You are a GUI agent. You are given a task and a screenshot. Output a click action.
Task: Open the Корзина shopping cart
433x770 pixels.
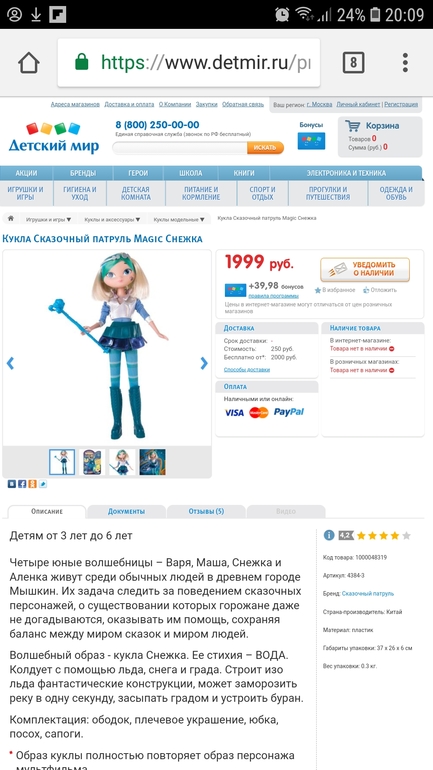[380, 137]
